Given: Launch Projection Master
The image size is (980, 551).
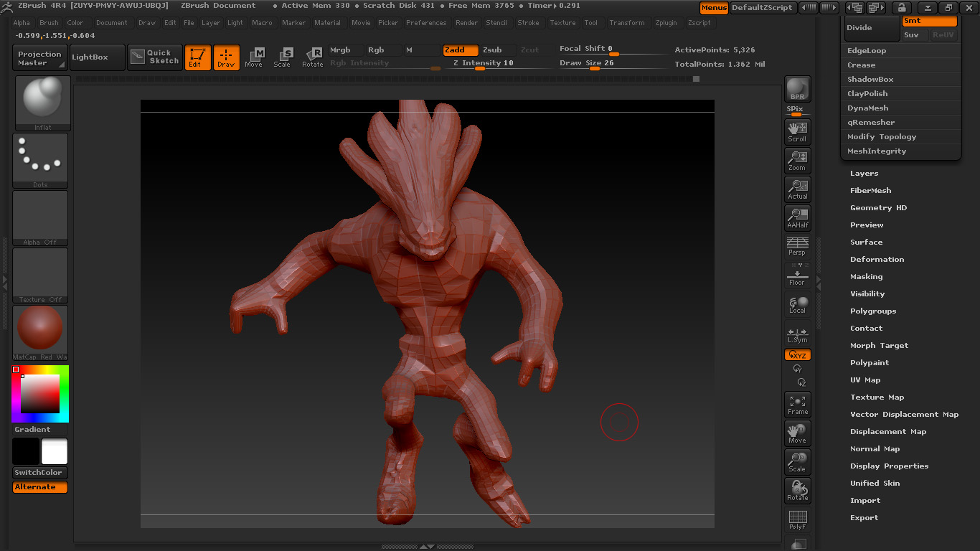Looking at the screenshot, I should (40, 57).
